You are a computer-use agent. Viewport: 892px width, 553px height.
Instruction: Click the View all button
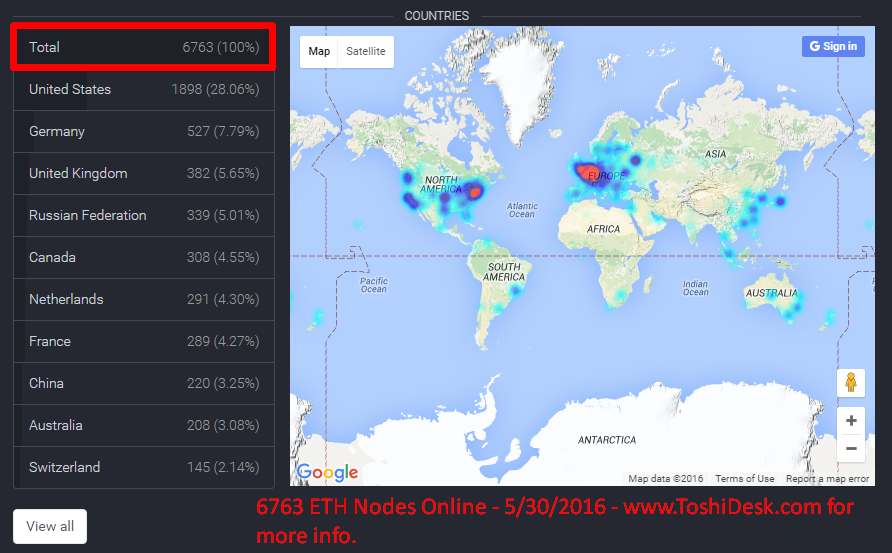tap(50, 526)
